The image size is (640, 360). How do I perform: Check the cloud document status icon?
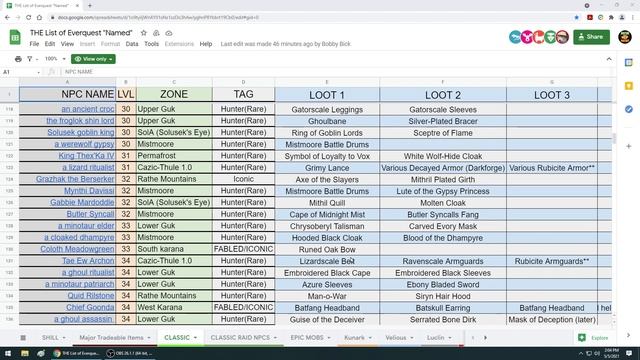pyautogui.click(x=169, y=33)
